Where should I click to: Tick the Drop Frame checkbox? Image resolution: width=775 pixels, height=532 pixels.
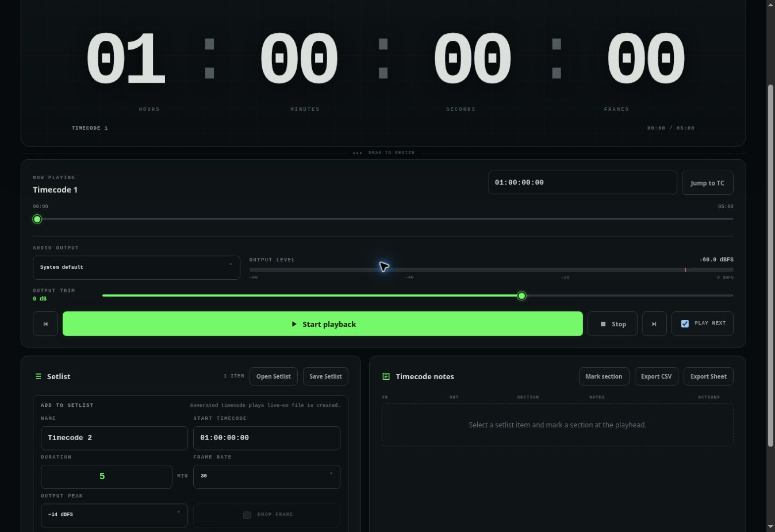[x=247, y=515]
